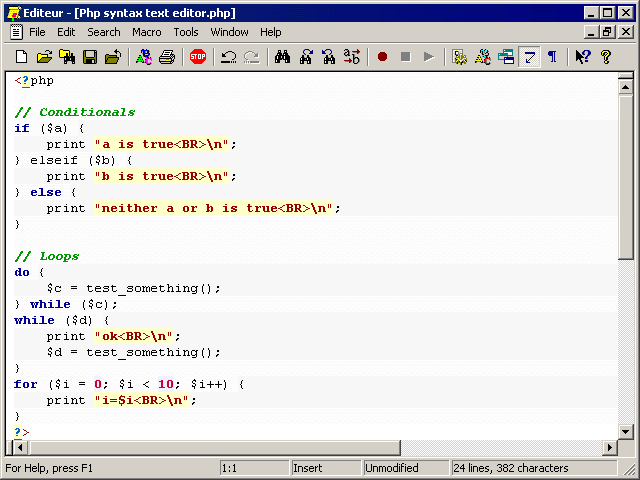Click the 'Unmodified' status bar field

(x=406, y=468)
